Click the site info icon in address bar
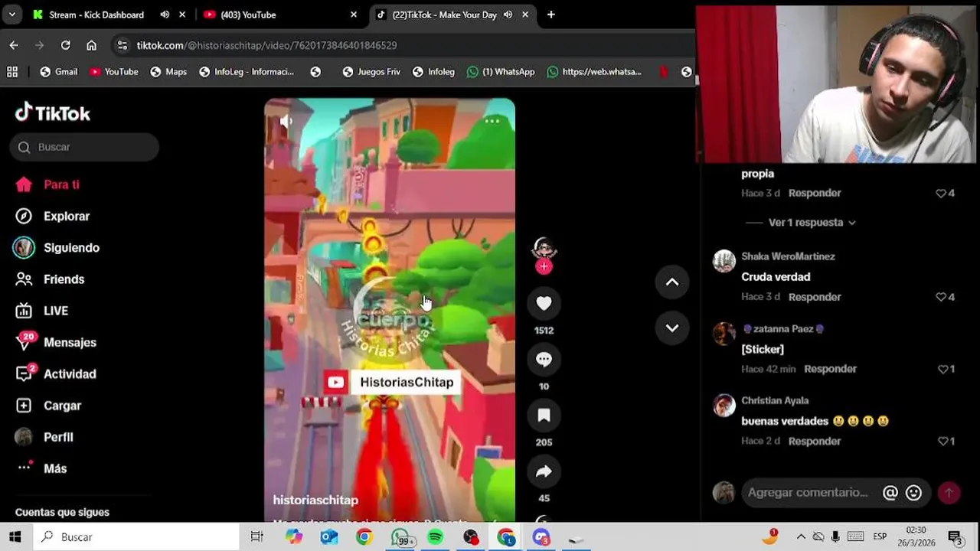This screenshot has height=551, width=980. click(x=122, y=45)
